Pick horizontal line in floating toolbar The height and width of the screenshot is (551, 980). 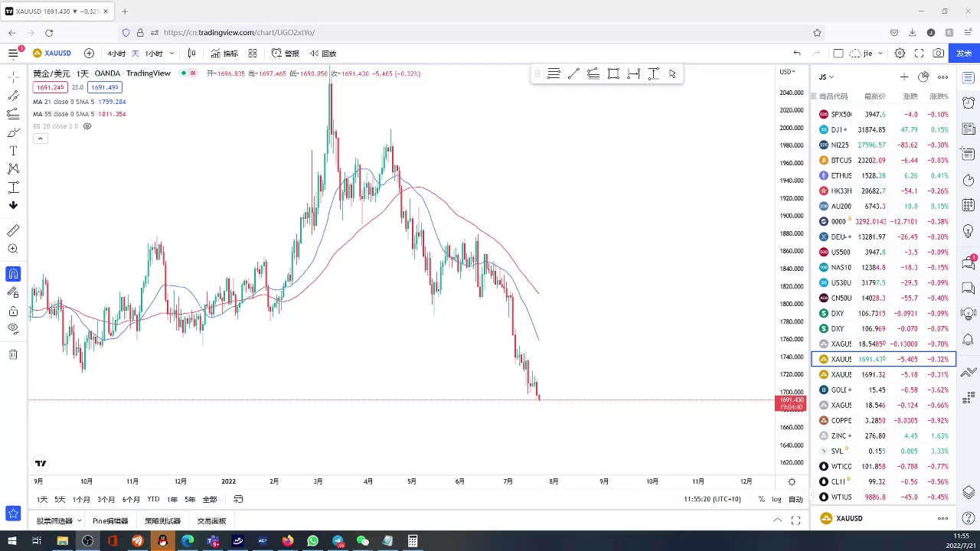point(554,73)
